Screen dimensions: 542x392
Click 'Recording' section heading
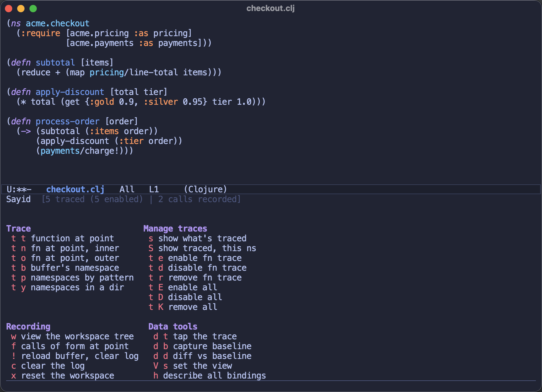coord(28,326)
